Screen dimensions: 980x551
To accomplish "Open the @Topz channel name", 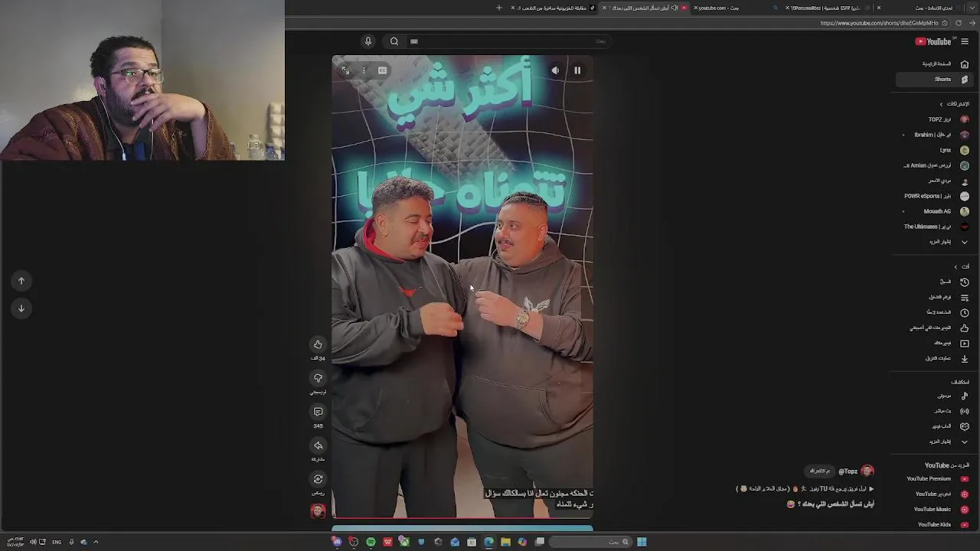I will [x=848, y=471].
